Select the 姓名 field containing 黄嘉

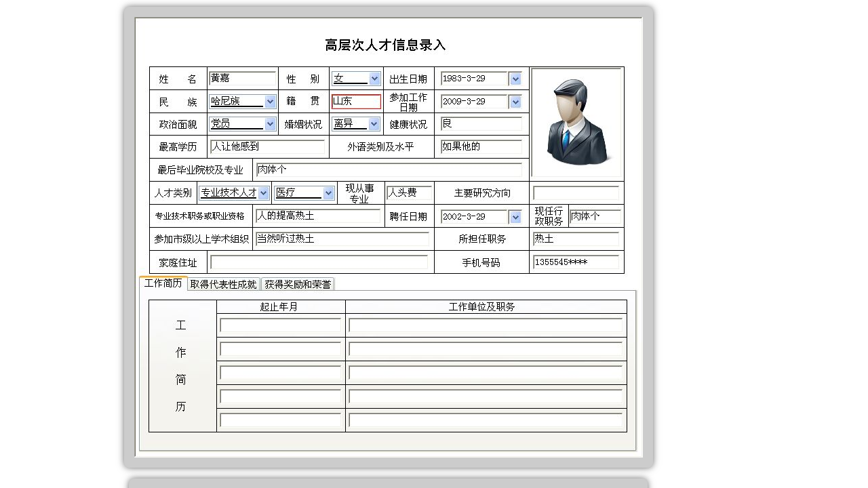tap(242, 77)
